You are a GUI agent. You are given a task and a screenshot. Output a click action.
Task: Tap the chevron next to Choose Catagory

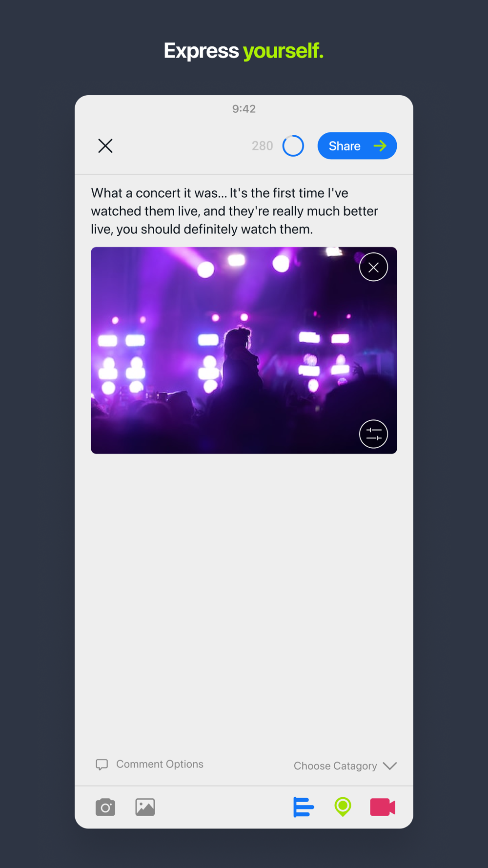tap(389, 765)
